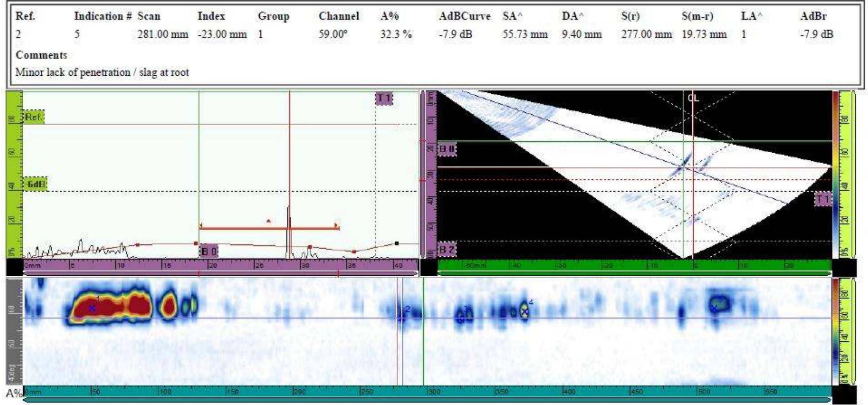Select the "B 0" tag in the S-scan view
Viewport: 868px width, 405px height.
point(447,149)
